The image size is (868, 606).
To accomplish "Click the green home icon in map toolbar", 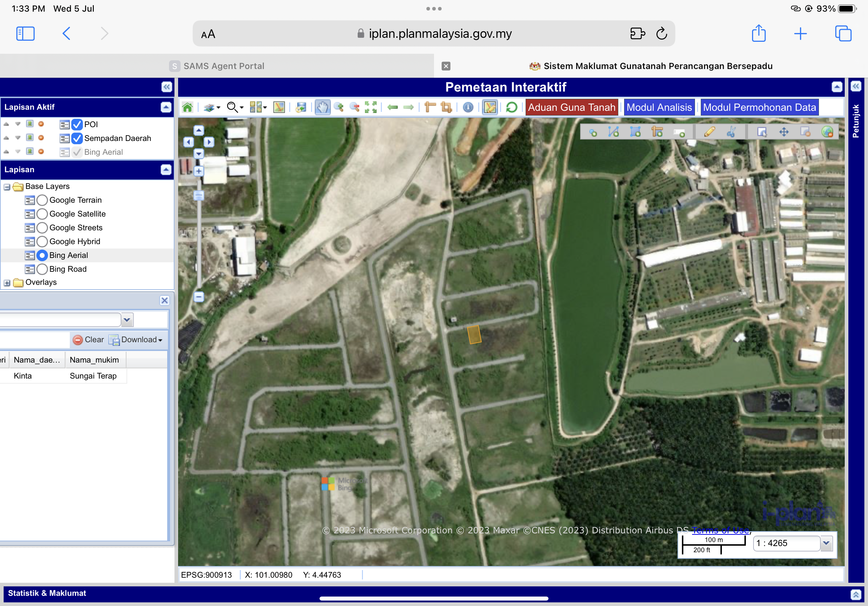I will 188,107.
